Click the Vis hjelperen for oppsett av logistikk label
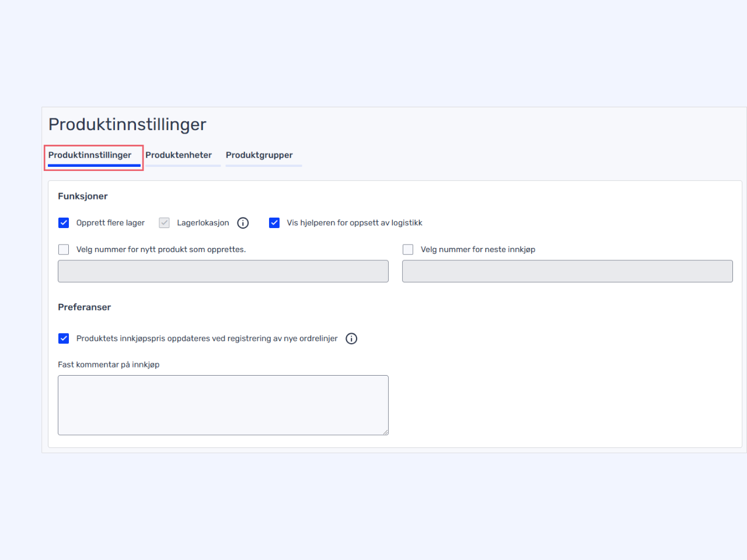 [354, 223]
